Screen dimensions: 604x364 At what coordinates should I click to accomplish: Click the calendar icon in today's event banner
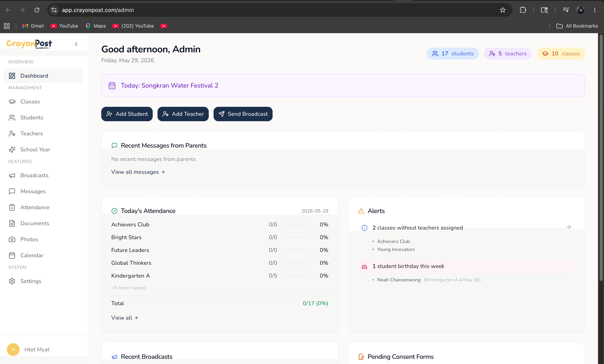112,85
